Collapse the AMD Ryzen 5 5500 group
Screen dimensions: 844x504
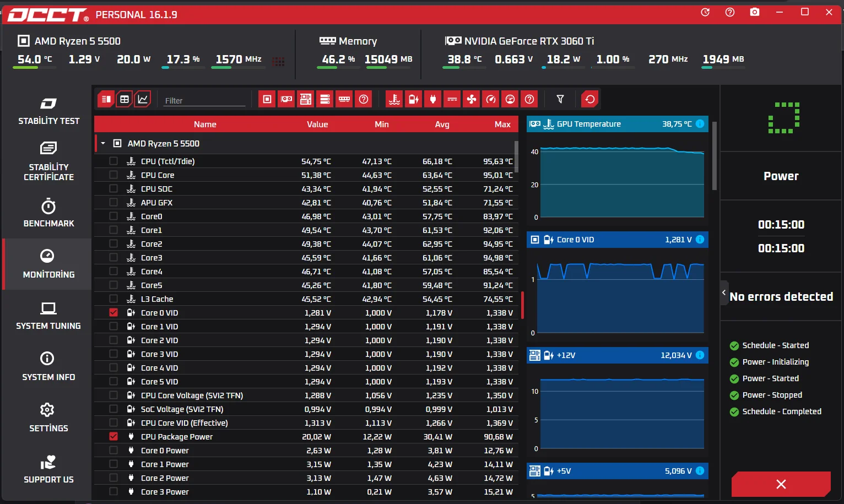(103, 143)
